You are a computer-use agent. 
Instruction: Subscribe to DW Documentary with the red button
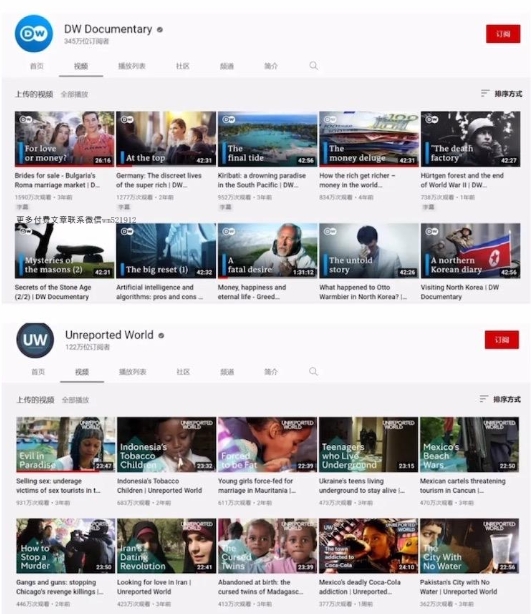[503, 34]
